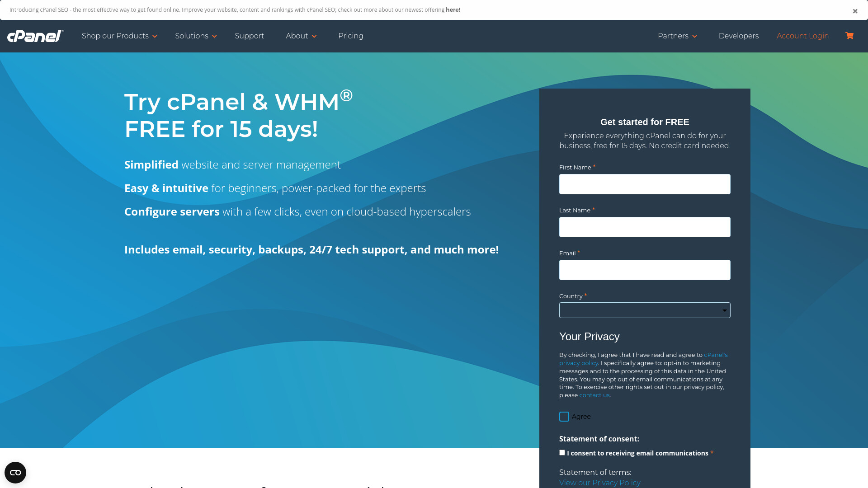Focus the First Name input field

pos(645,184)
